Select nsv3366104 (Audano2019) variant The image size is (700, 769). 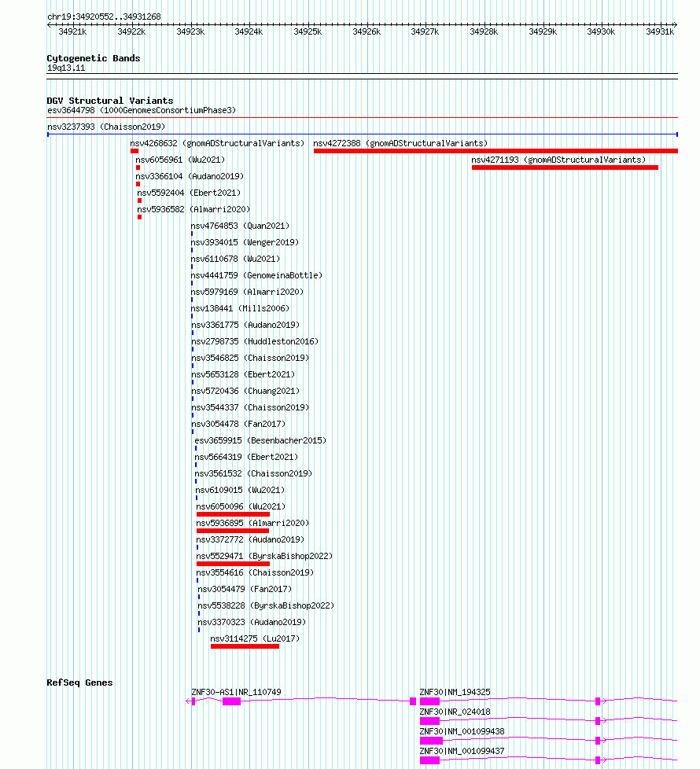(190, 177)
